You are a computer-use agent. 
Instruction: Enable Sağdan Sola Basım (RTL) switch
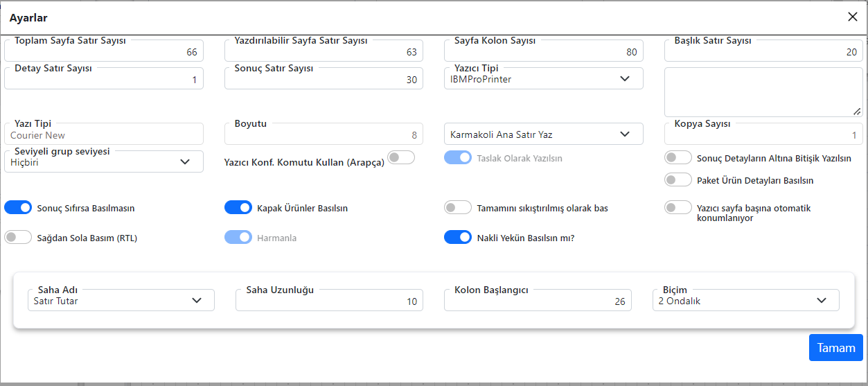click(18, 237)
